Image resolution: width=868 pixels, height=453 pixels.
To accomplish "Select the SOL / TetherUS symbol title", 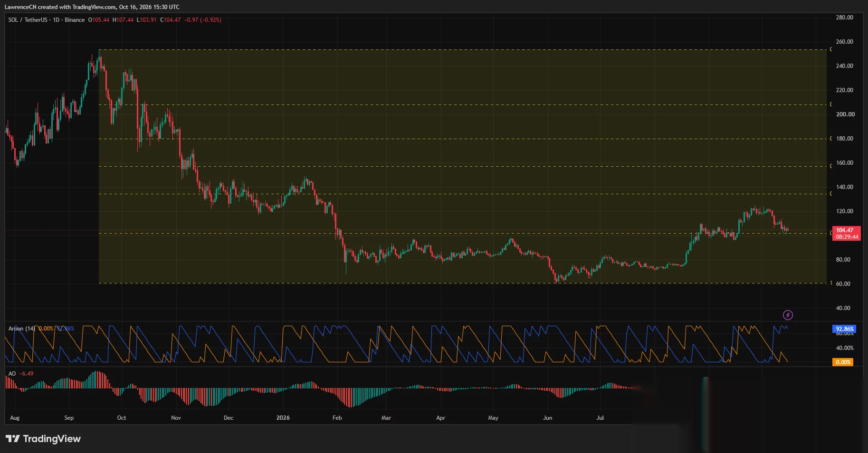I will pyautogui.click(x=28, y=20).
